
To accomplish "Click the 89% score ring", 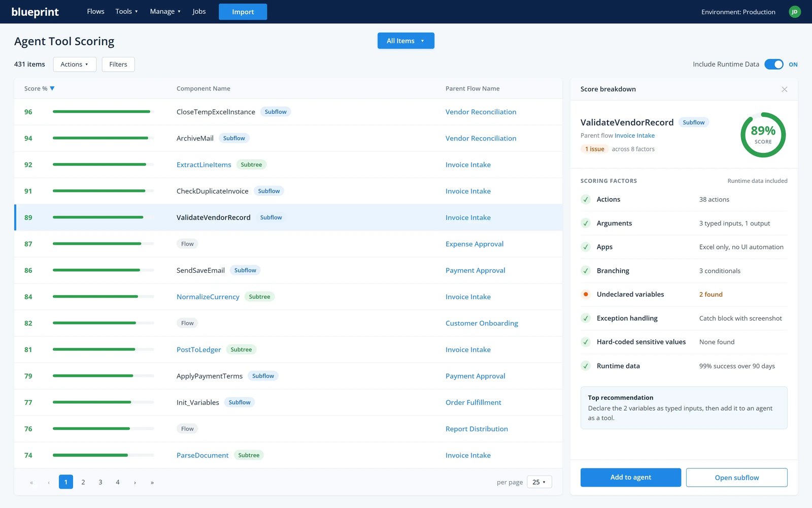I will (763, 135).
